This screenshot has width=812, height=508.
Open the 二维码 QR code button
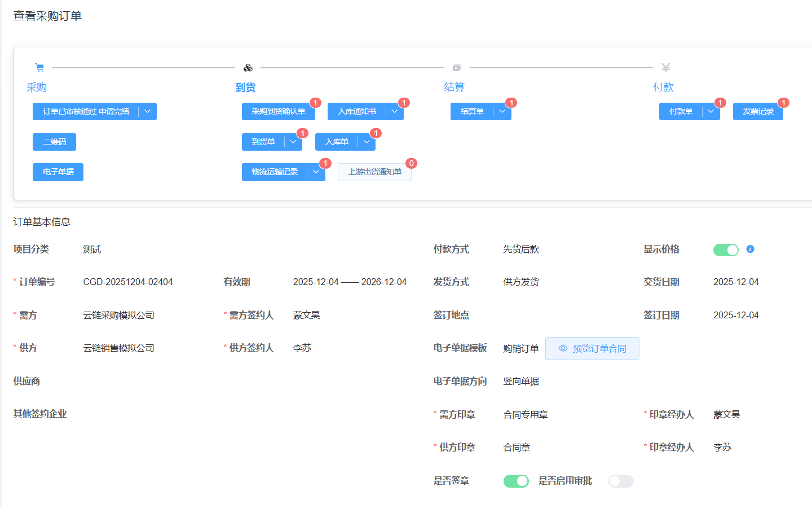click(54, 142)
